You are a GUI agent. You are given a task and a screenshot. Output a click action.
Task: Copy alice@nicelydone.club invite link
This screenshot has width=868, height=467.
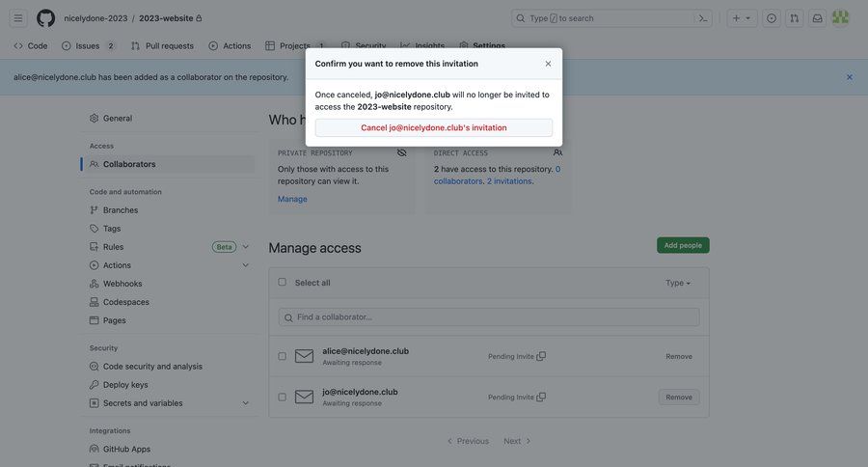(x=541, y=356)
